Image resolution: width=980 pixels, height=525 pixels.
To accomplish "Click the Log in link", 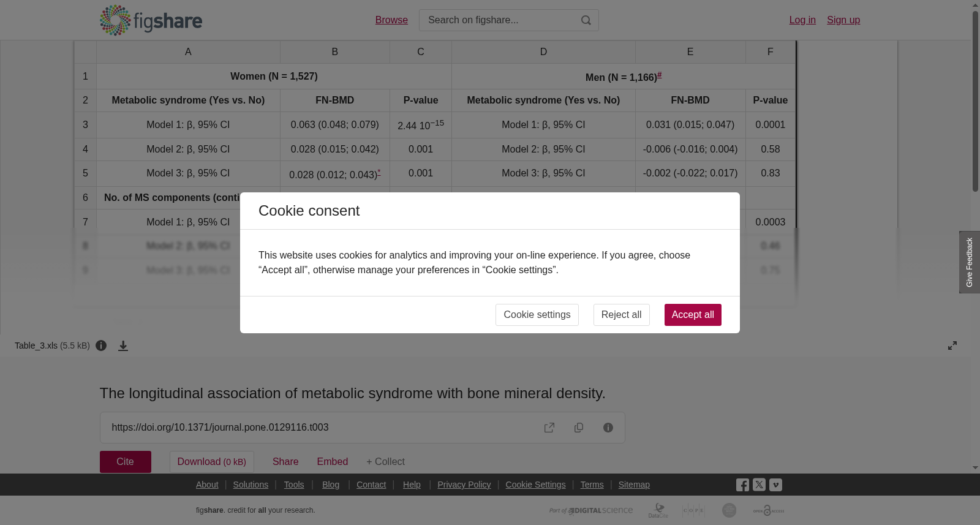I will (802, 20).
